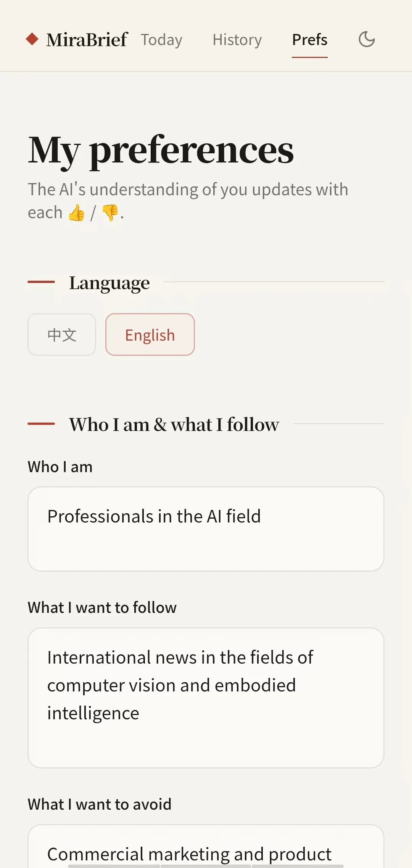Click the thumbs-up emoji in the subtitle

click(76, 213)
